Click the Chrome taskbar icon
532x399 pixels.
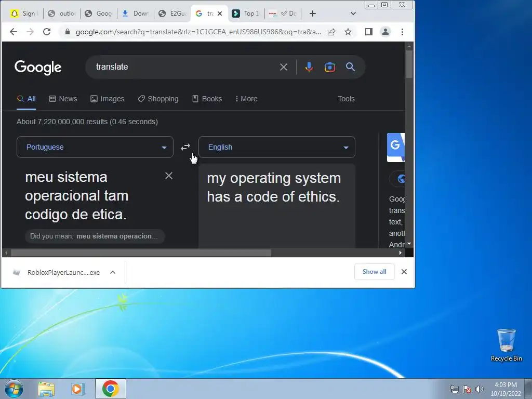coord(110,389)
